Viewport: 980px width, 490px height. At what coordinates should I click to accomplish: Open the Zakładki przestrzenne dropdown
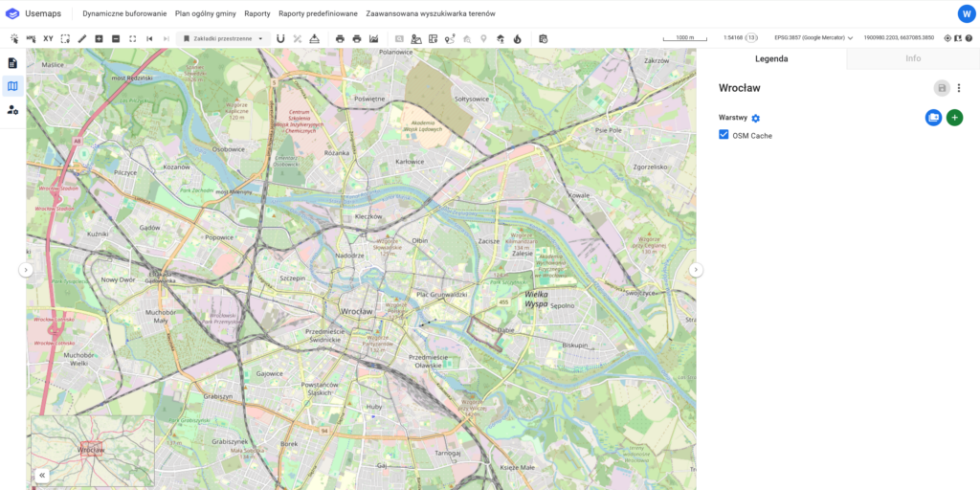[x=223, y=38]
